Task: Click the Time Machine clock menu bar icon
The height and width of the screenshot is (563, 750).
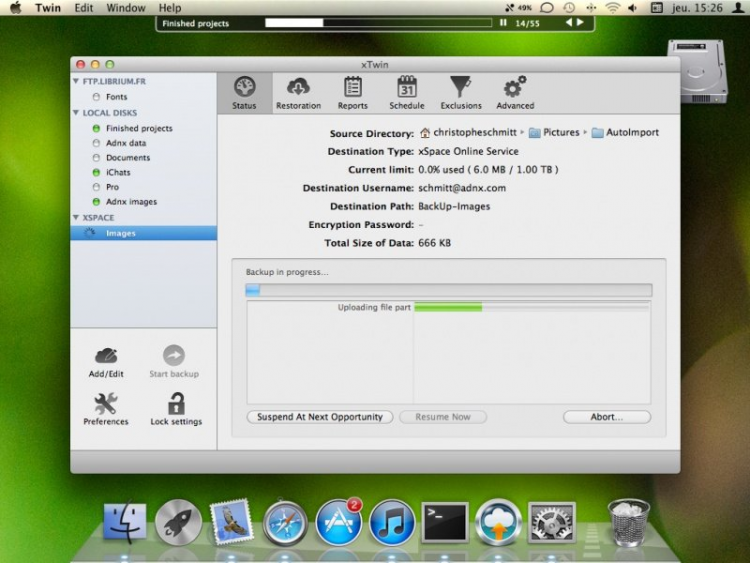Action: [569, 8]
